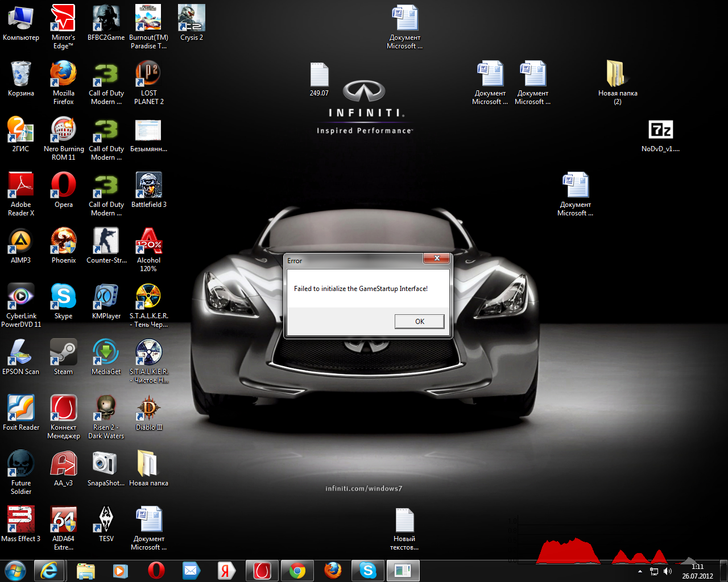Select the Counter-Str... shortcut

(x=106, y=246)
